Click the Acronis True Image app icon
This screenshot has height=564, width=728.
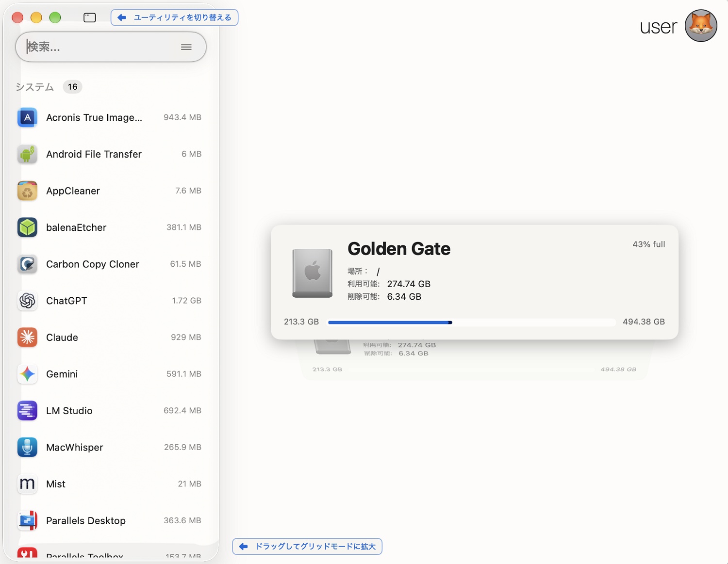28,117
